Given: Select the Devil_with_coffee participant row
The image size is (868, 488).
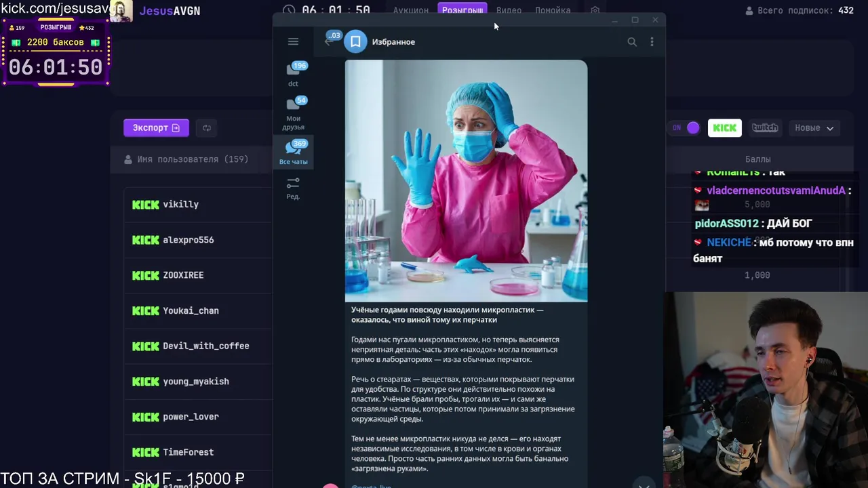Looking at the screenshot, I should 198,346.
